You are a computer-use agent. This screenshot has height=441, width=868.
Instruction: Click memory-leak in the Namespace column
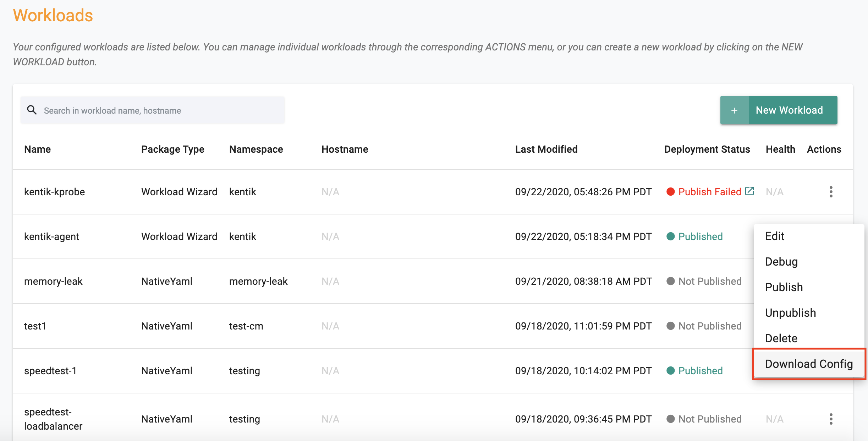258,281
